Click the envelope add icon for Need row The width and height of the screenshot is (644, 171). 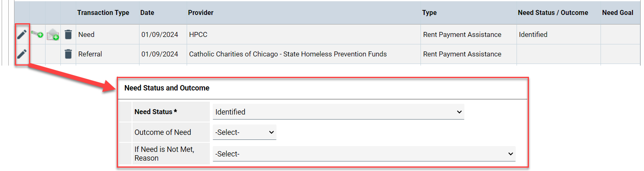[53, 35]
